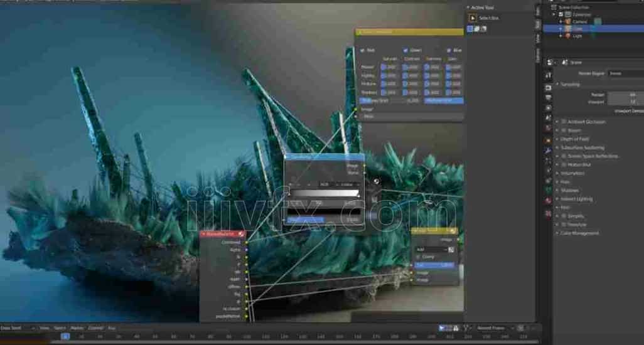Select the Light row in the outliner
Image resolution: width=644 pixels, height=345 pixels.
coord(594,36)
